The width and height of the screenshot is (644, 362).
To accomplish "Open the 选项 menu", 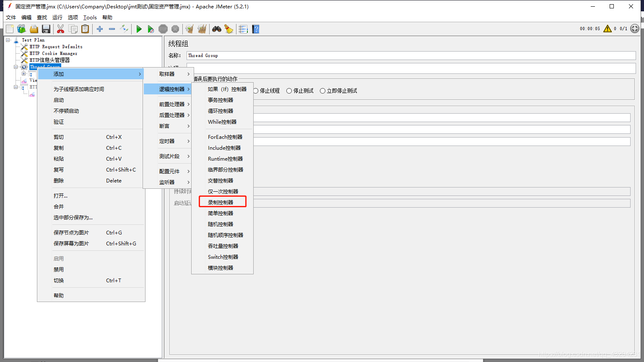I will [73, 18].
